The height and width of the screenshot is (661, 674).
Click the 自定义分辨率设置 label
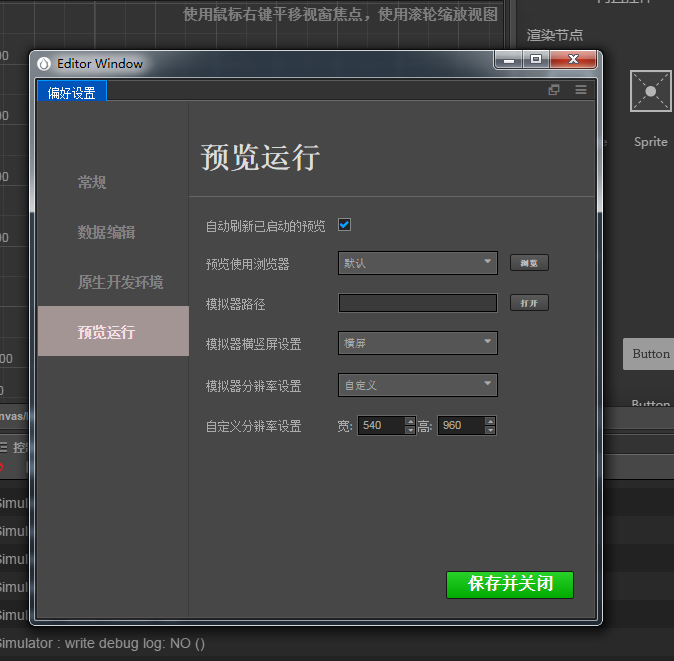[254, 426]
